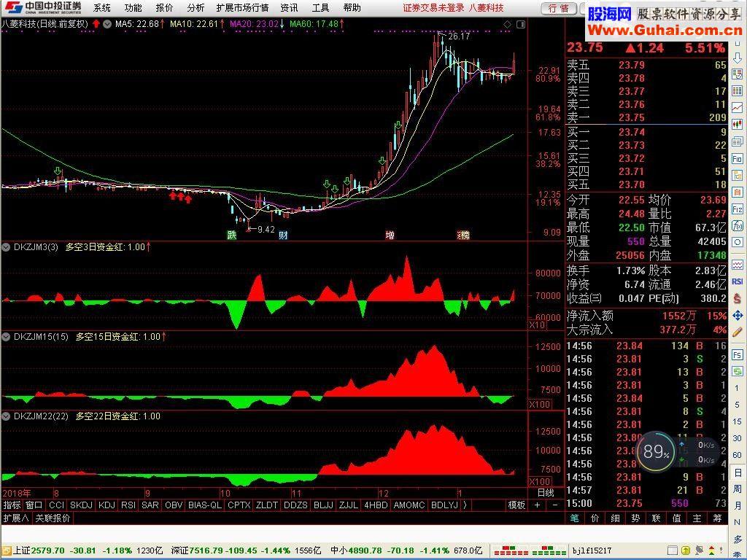Select the 势 trend tab in quote panel
This screenshot has height=560, width=747.
coord(635,518)
